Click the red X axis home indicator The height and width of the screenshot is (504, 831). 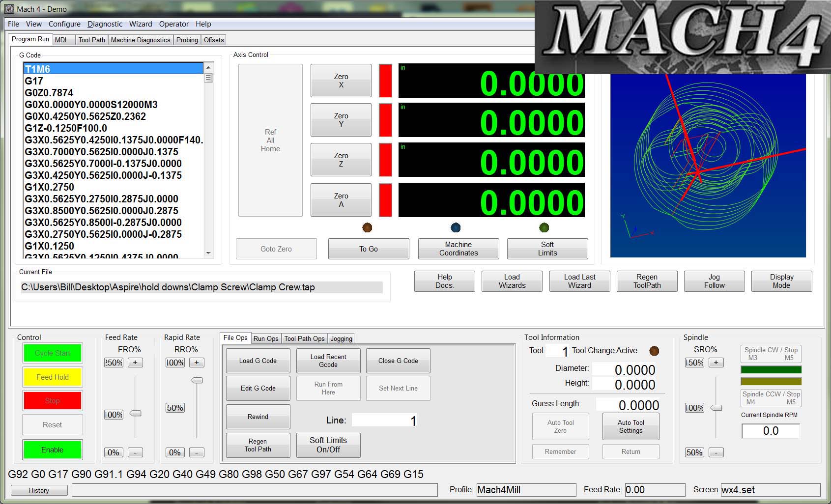(385, 81)
